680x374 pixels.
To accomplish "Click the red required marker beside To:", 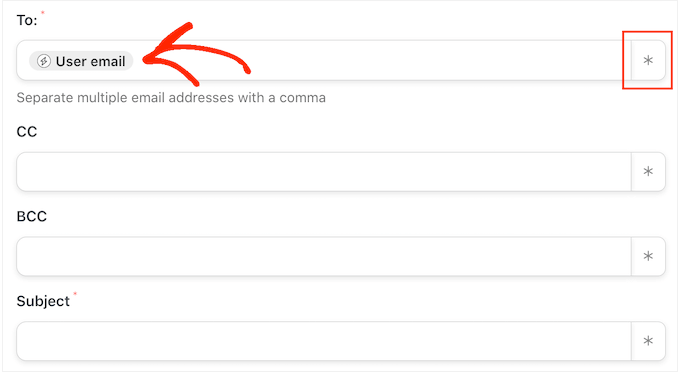I will (x=42, y=13).
